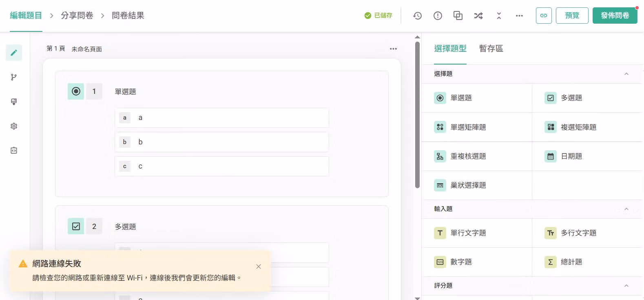644x300 pixels.
Task: Edit the question 1 title 單選題
Action: point(126,92)
